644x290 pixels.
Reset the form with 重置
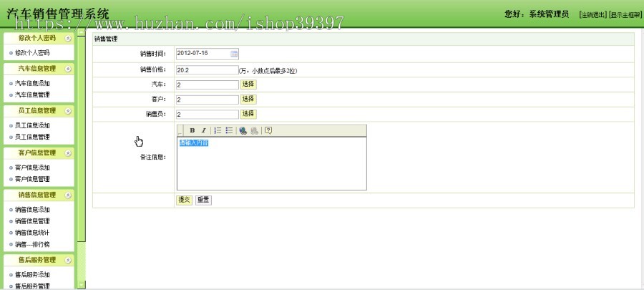203,200
